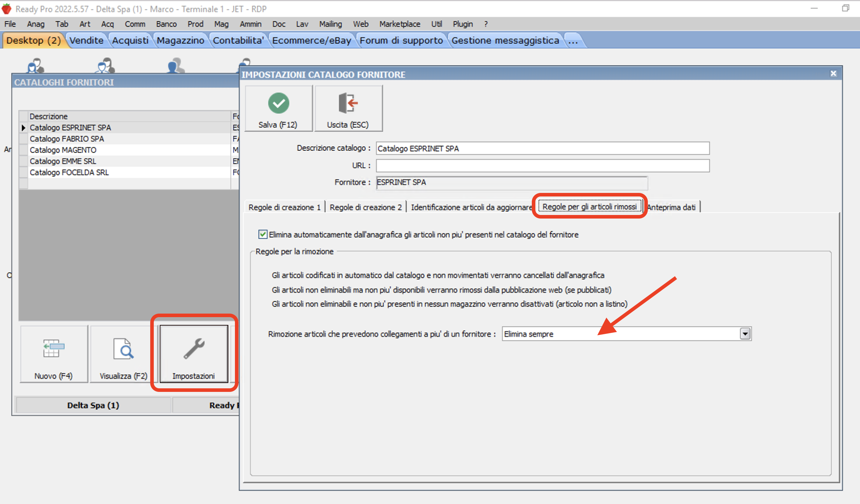Uncheck Elimina automaticamente dall'anagrafica checkbox
The image size is (860, 504).
(x=263, y=234)
